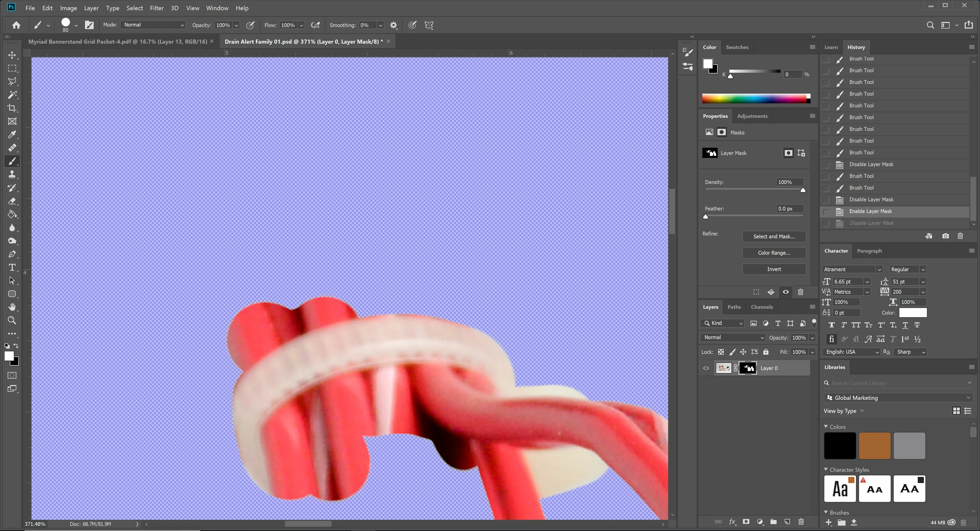Viewport: 980px width, 531px height.
Task: Open the layer blend mode Normal dropdown
Action: (x=733, y=338)
